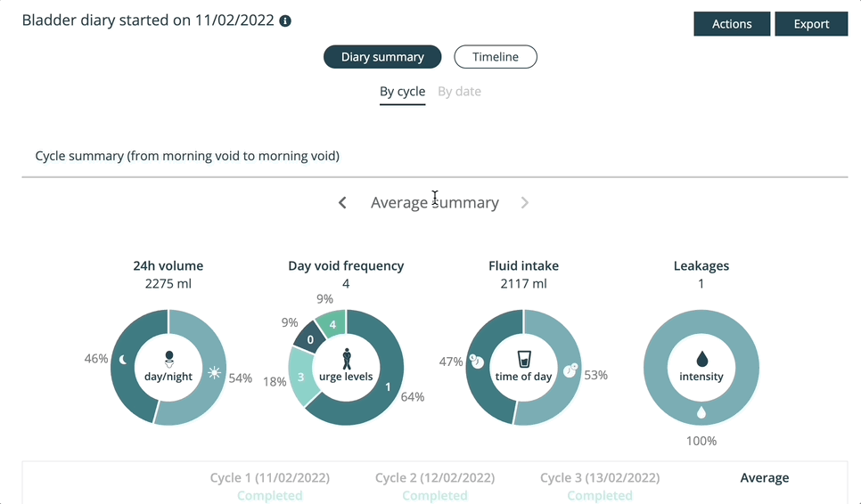This screenshot has height=504, width=861.
Task: Select the Average column header
Action: pyautogui.click(x=765, y=478)
